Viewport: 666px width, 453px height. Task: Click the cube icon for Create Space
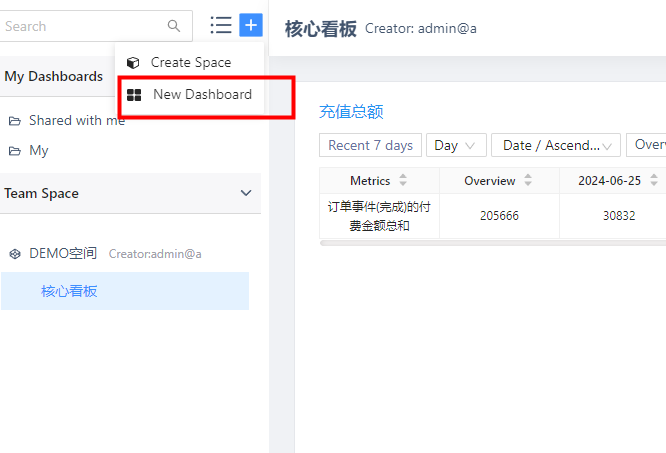pos(133,63)
